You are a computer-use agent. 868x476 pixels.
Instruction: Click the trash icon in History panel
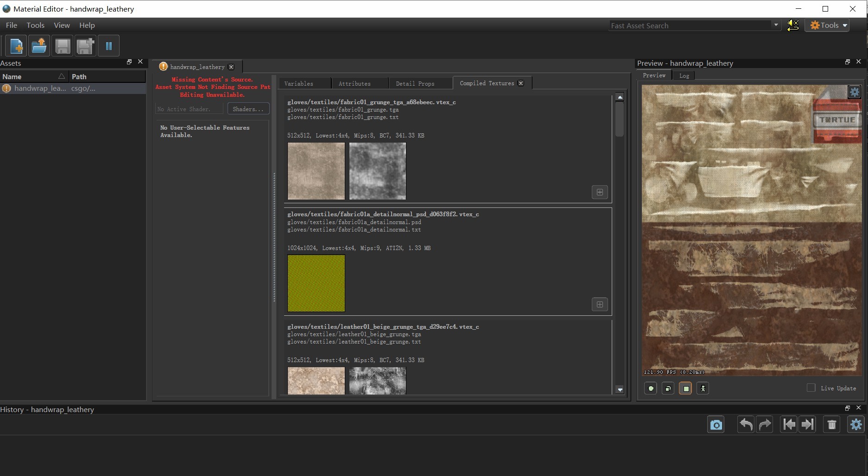coord(832,425)
